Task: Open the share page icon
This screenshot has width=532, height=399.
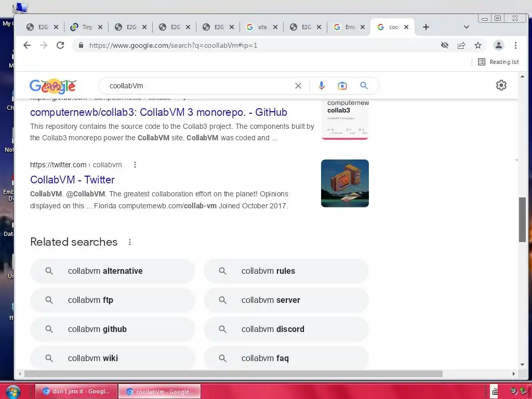Action: pyautogui.click(x=461, y=45)
